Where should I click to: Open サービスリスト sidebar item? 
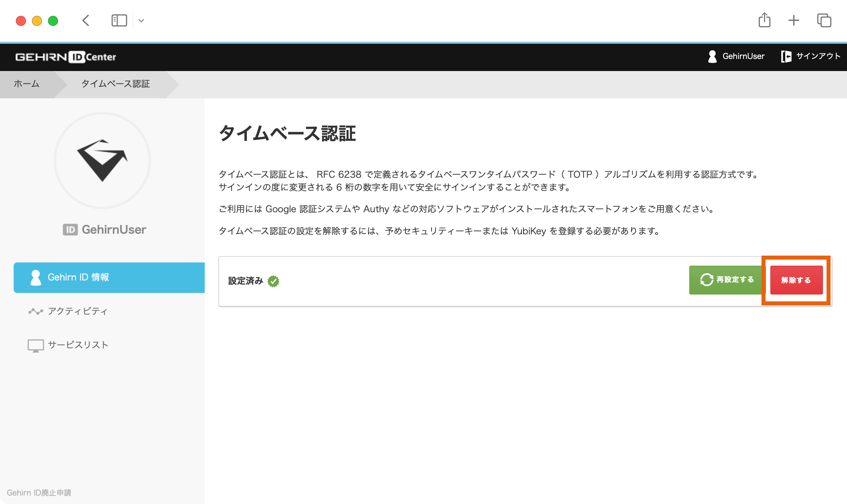[78, 345]
